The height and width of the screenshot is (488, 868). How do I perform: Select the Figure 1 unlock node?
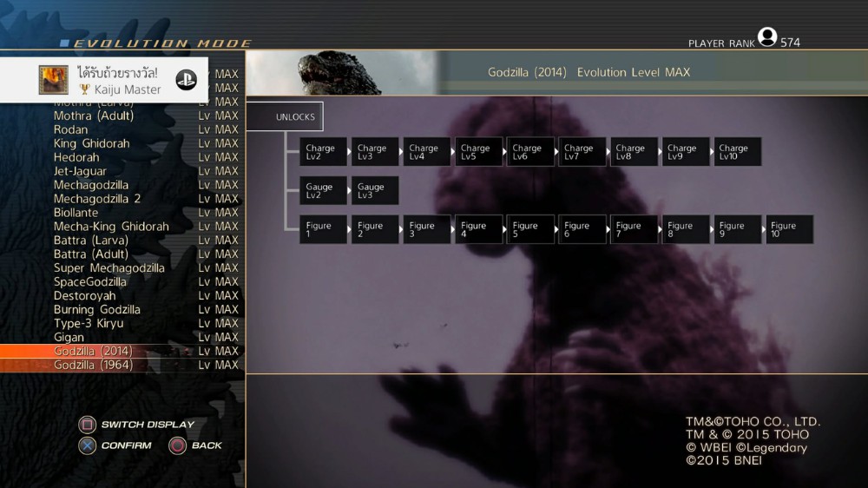tap(323, 229)
